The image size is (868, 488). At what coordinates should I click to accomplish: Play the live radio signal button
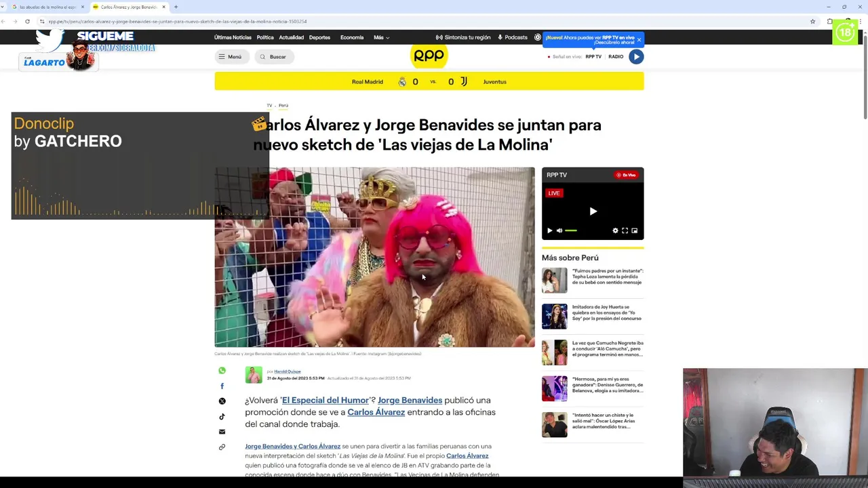(636, 57)
